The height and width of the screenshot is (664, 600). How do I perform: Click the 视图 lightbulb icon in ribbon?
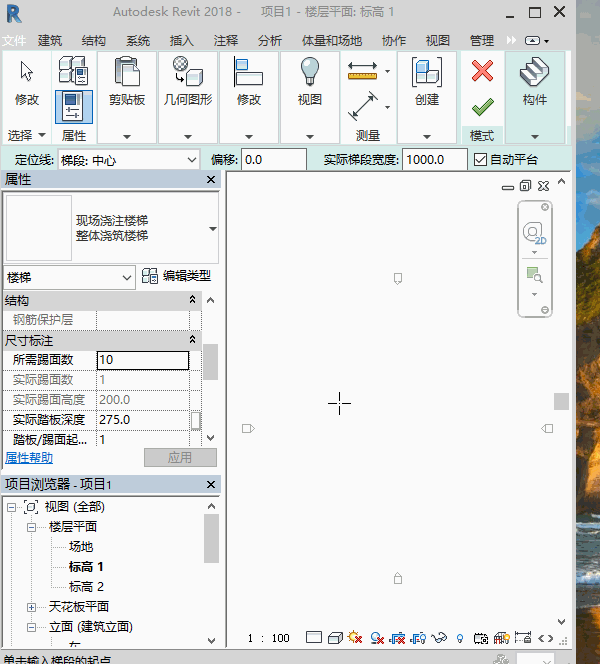[310, 73]
